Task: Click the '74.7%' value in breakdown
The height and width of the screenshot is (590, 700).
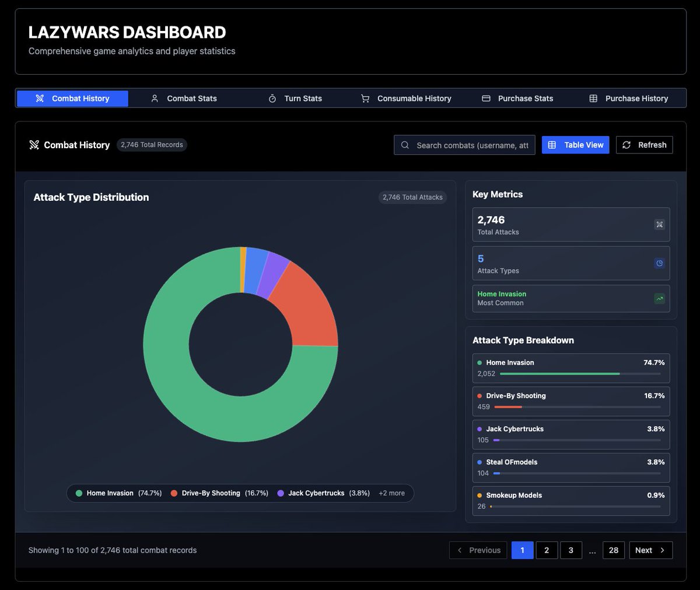Action: (x=654, y=362)
